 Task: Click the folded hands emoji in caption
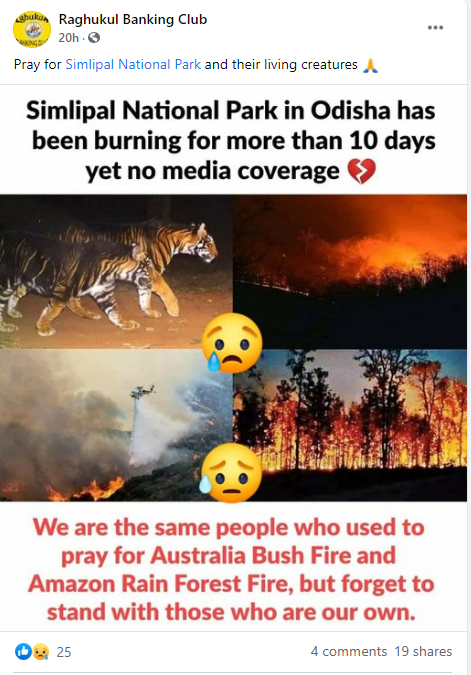[x=370, y=65]
